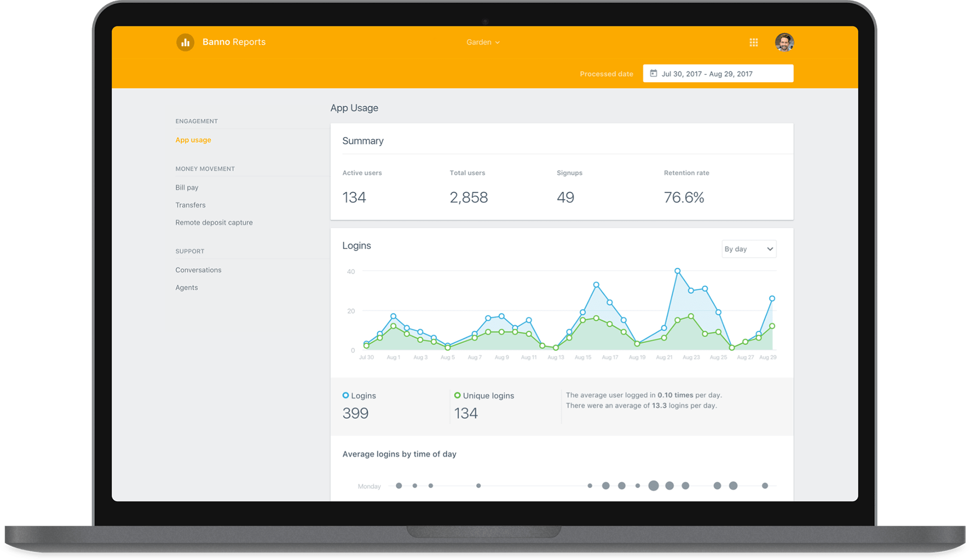Click the green Unique logins legend dot
Image resolution: width=970 pixels, height=560 pixels.
click(457, 395)
